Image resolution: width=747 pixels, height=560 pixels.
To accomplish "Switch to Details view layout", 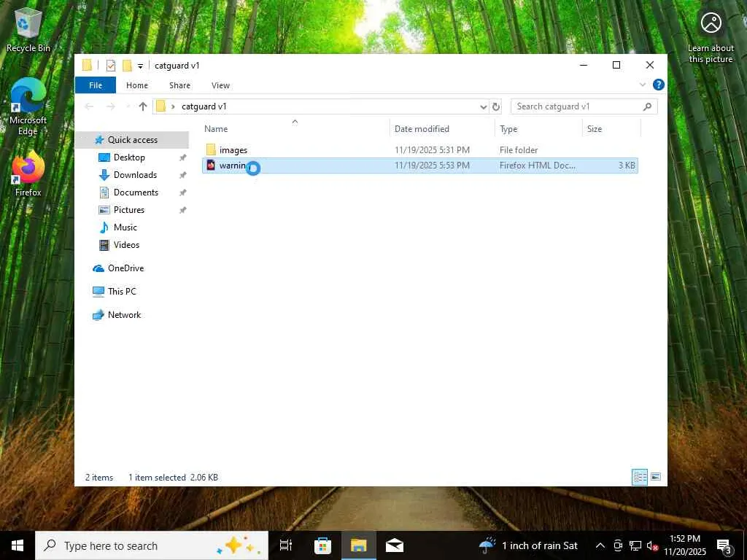I will (x=639, y=477).
